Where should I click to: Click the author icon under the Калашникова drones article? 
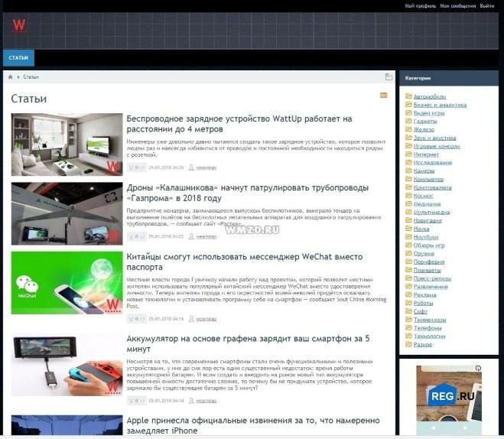[192, 236]
